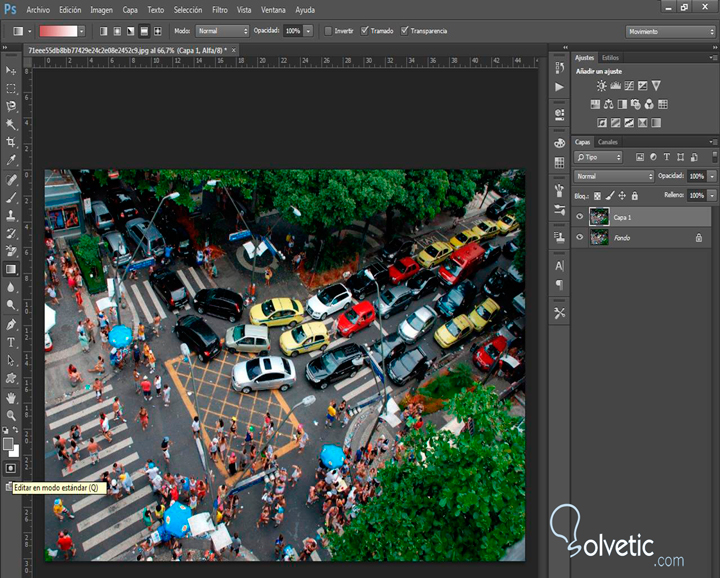Switch to the Estilos tab
Viewport: 720px width, 578px height.
[x=609, y=58]
